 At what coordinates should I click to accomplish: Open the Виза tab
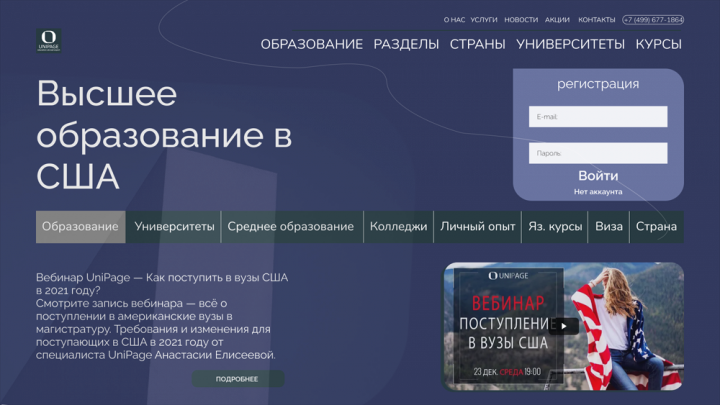[x=609, y=227]
